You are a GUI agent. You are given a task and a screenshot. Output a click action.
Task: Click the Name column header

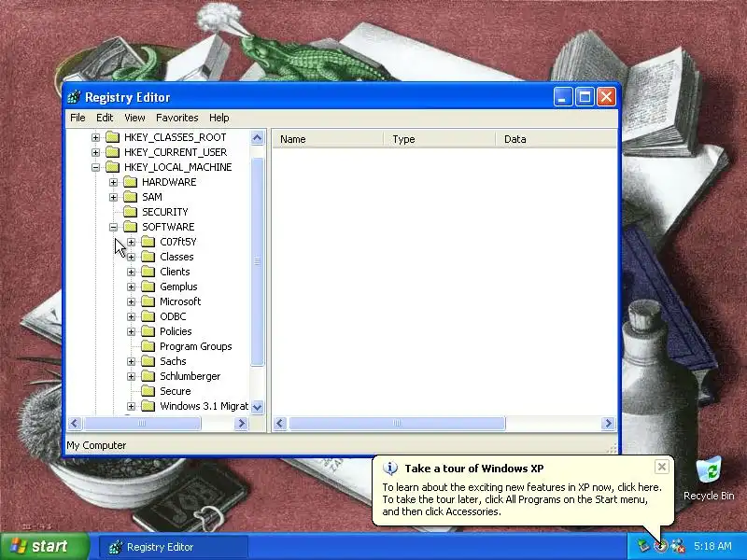pyautogui.click(x=328, y=139)
